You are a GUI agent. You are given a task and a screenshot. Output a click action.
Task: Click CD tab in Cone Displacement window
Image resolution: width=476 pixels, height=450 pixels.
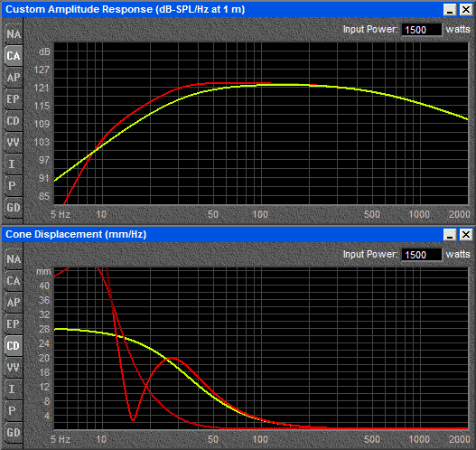click(14, 345)
